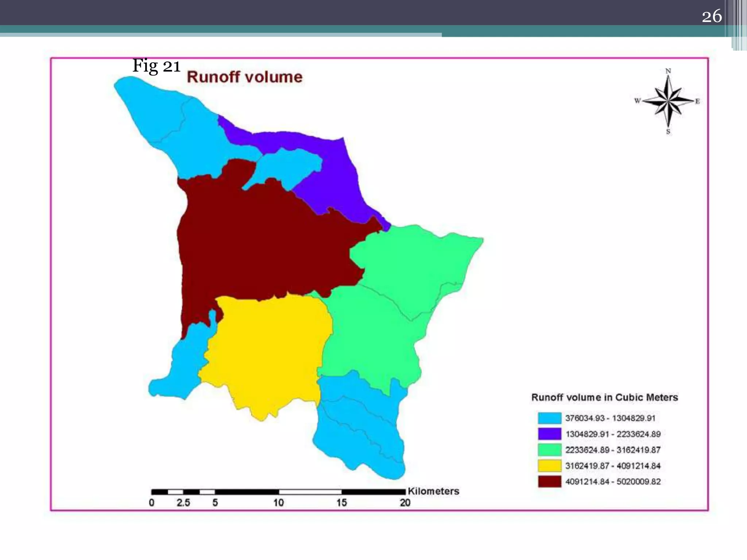
Task: Click the dark red legend swatch
Action: pyautogui.click(x=549, y=481)
